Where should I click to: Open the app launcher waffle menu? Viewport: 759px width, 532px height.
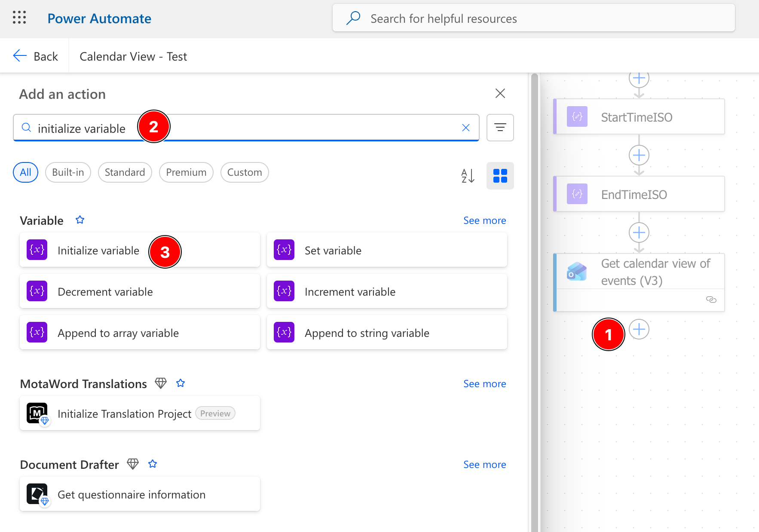pyautogui.click(x=19, y=18)
